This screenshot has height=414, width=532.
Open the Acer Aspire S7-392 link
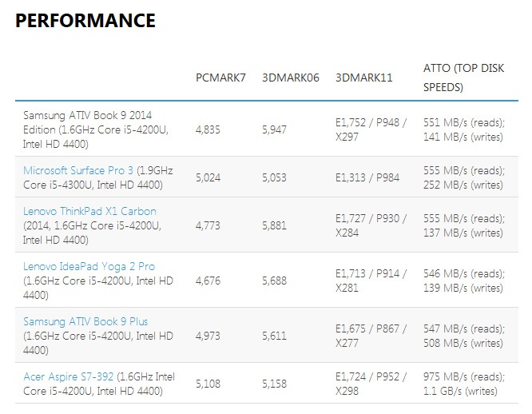pos(68,376)
